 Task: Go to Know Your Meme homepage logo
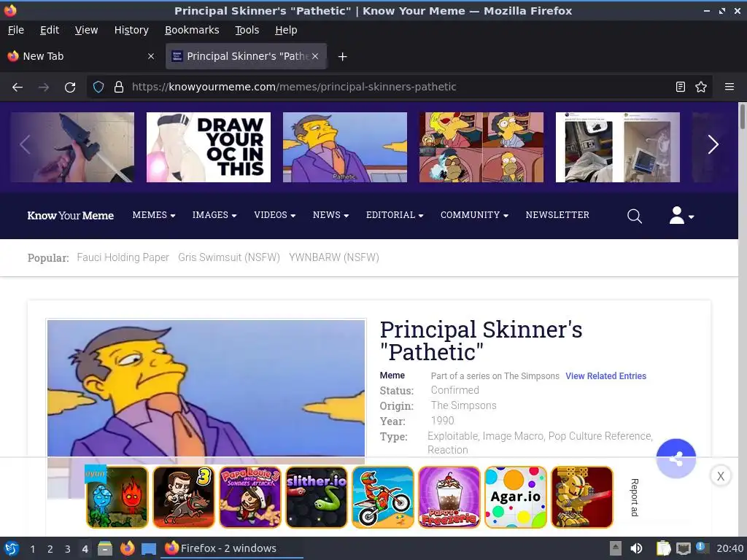pos(71,216)
